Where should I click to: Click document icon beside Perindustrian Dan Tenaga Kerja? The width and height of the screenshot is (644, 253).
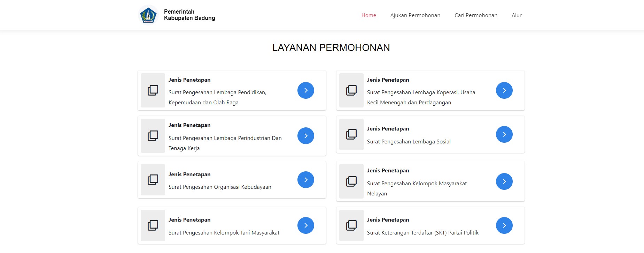point(153,136)
